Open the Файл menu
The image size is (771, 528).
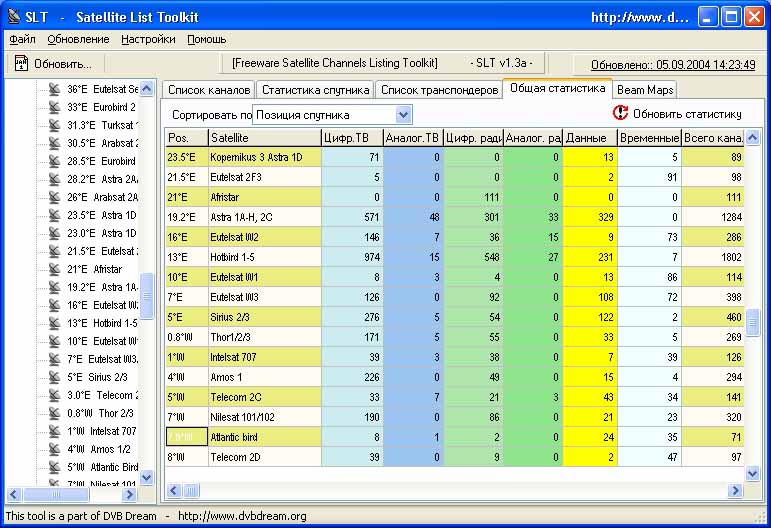[x=22, y=39]
